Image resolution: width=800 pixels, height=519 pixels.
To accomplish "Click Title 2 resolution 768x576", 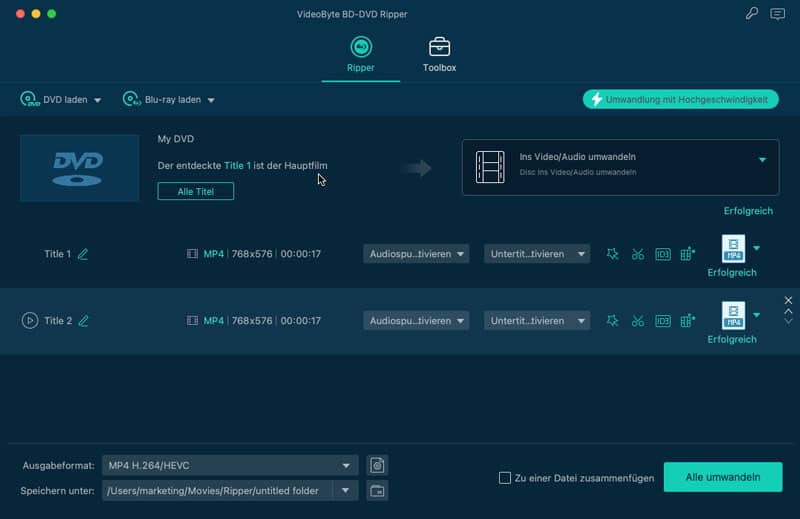I will coord(252,320).
